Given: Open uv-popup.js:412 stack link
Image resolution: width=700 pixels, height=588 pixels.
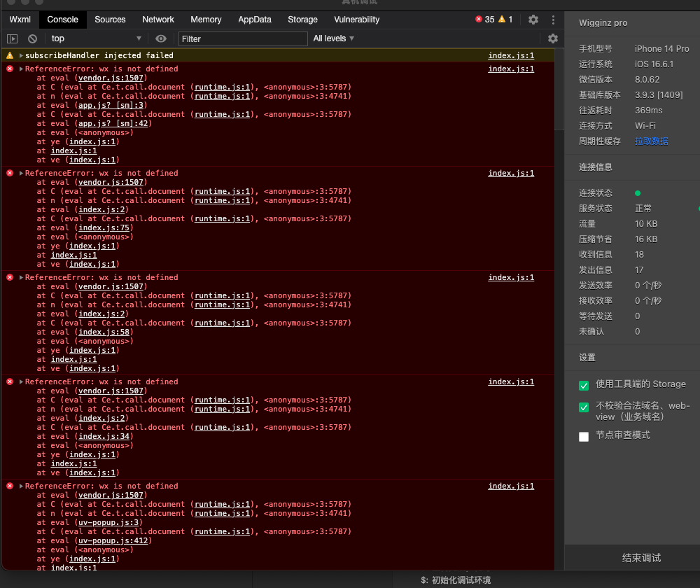Looking at the screenshot, I should tap(113, 540).
